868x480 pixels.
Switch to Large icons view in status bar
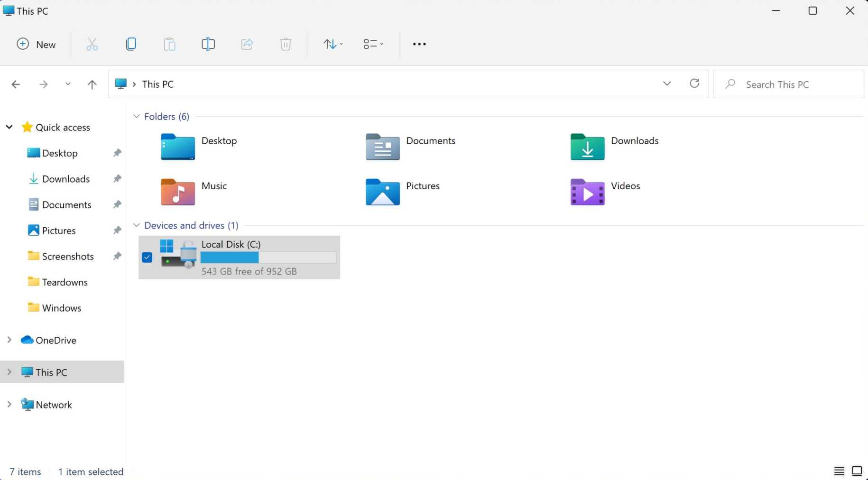[857, 471]
